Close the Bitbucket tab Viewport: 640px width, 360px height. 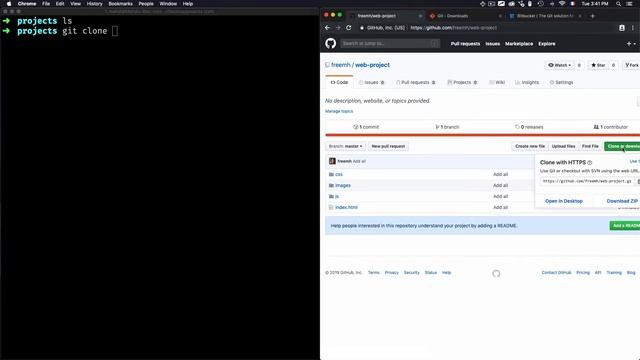(580, 16)
